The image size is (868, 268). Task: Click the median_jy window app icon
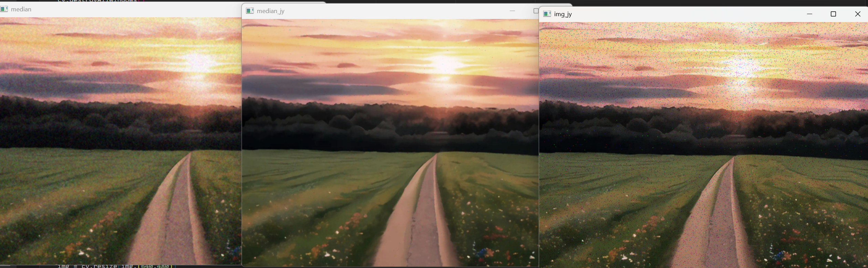(x=250, y=11)
